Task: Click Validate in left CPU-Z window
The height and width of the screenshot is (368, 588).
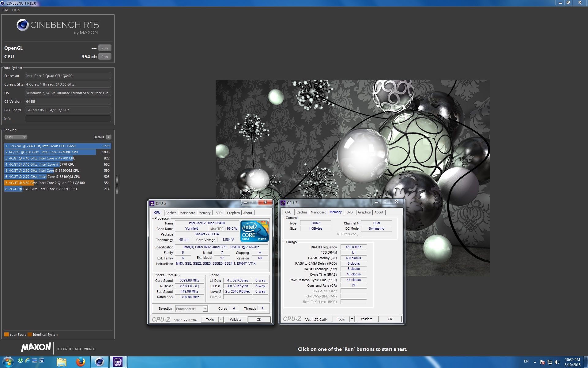Action: tap(236, 320)
